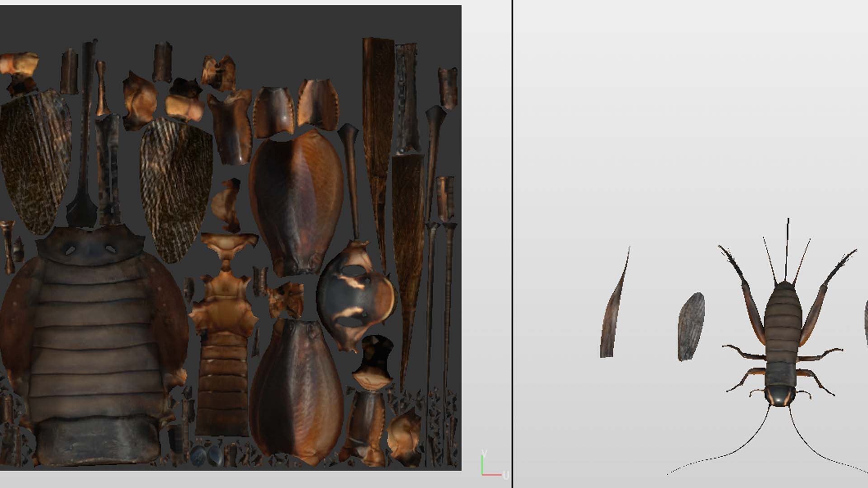868x488 pixels.
Task: Pick the right serrated-edge plate UV island
Action: click(318, 104)
